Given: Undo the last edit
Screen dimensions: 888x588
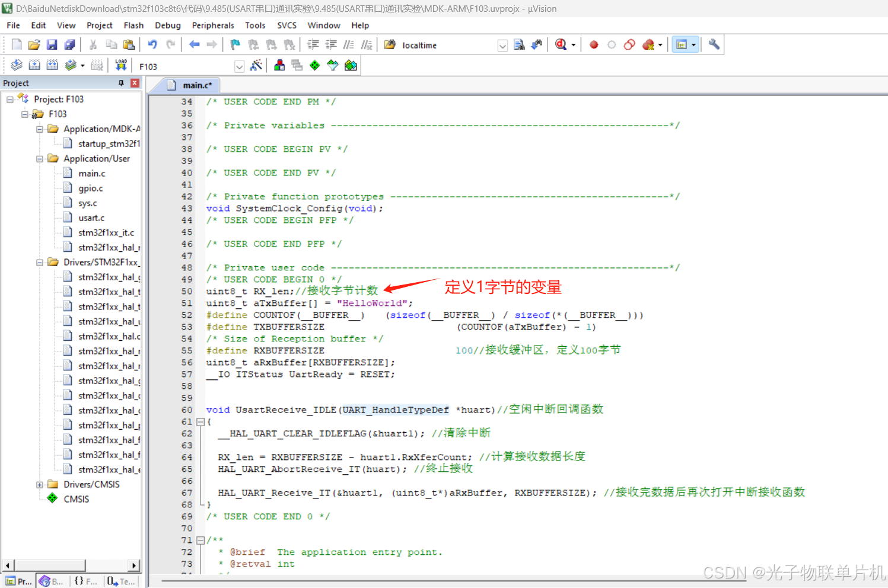Looking at the screenshot, I should pos(152,45).
